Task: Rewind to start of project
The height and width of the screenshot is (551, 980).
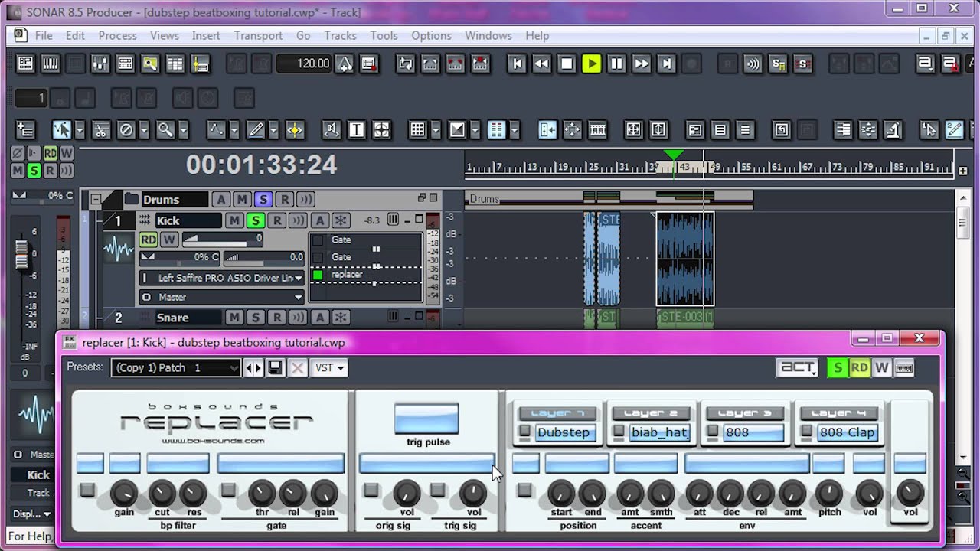Action: (517, 64)
